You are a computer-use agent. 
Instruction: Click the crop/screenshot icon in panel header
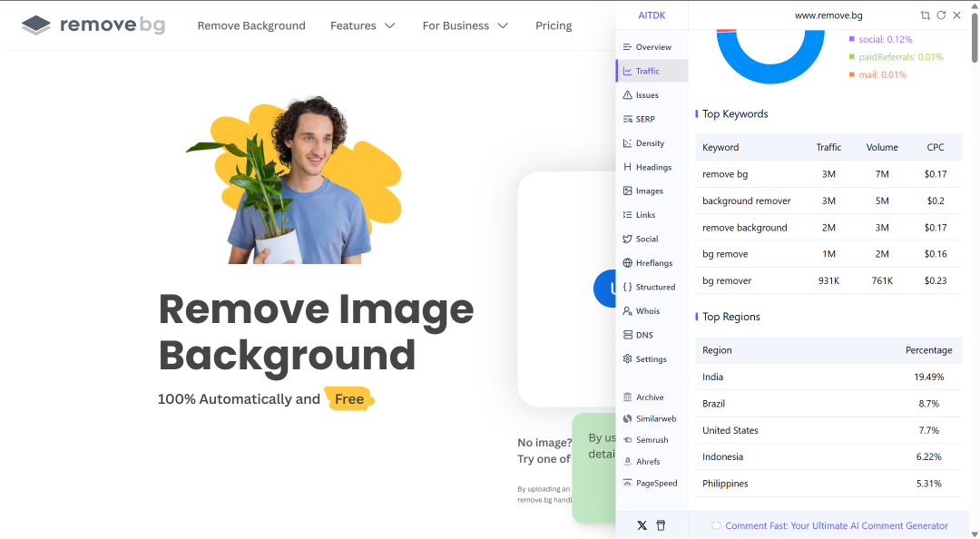pos(925,15)
